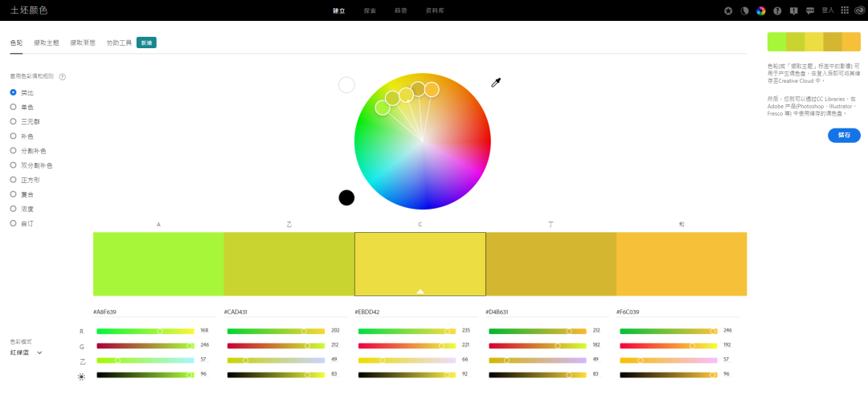The height and width of the screenshot is (395, 868).
Task: Click the teal 新增 badge
Action: [x=147, y=43]
